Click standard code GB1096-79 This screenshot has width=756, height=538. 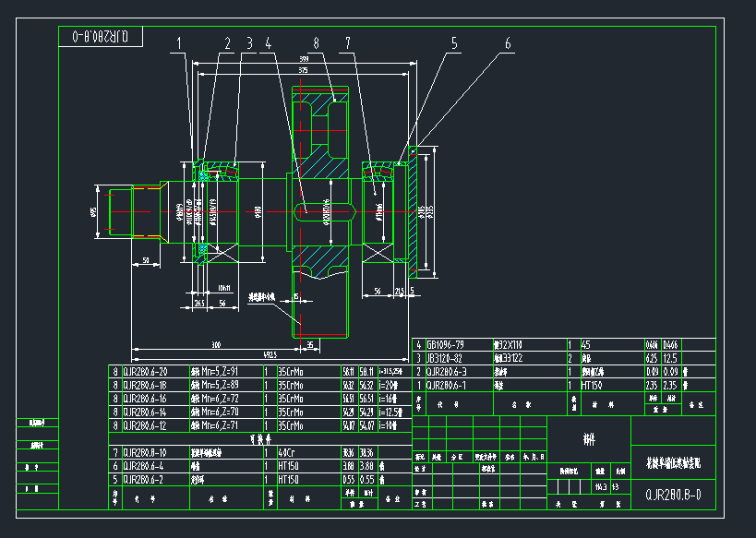click(x=446, y=345)
